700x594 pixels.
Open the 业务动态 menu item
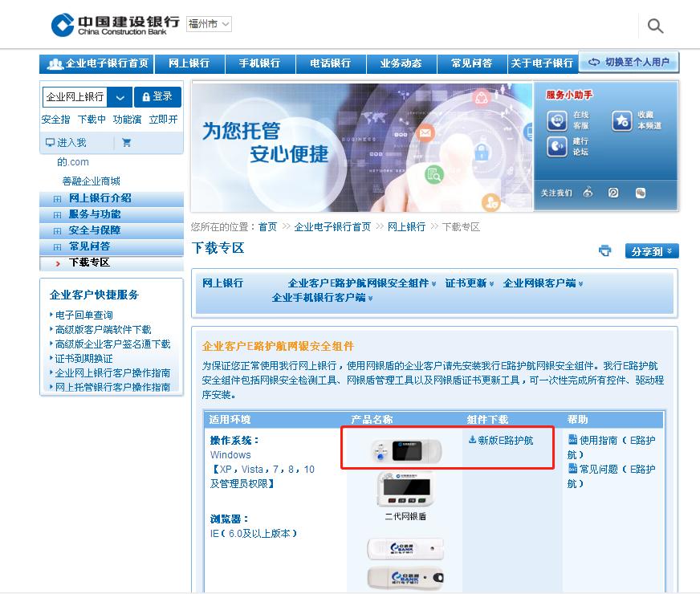click(x=402, y=62)
